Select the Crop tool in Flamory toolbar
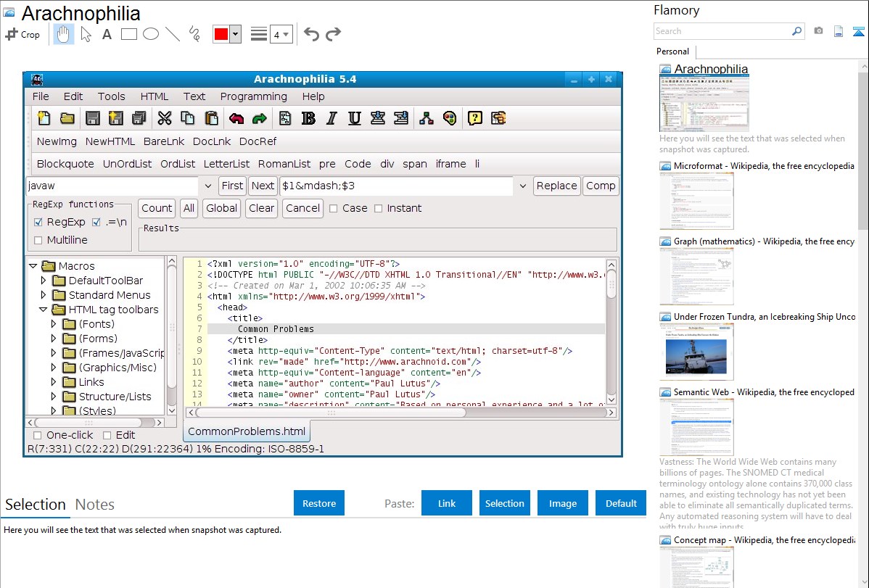 [22, 34]
